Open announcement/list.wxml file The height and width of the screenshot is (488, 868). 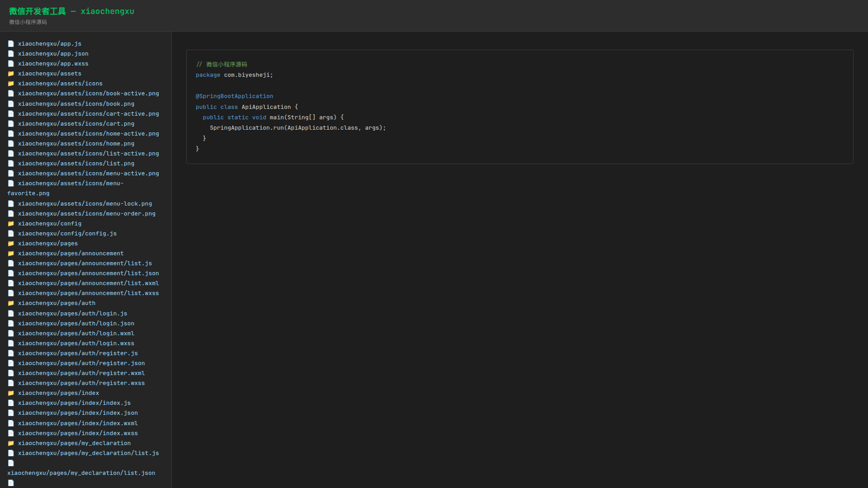[89, 283]
